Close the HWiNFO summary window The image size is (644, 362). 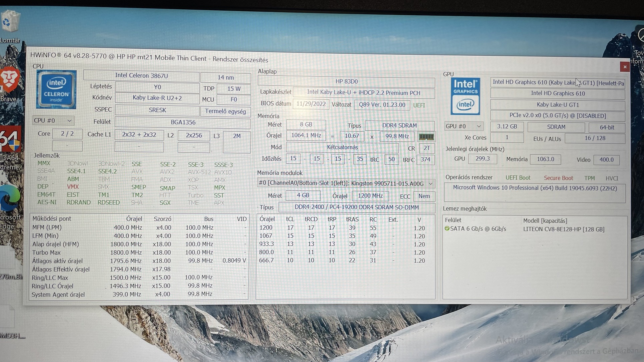point(625,67)
